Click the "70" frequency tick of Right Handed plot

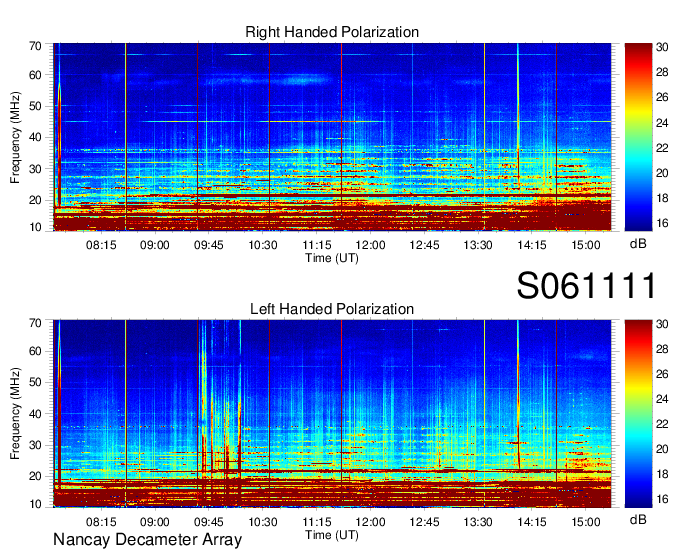(36, 46)
